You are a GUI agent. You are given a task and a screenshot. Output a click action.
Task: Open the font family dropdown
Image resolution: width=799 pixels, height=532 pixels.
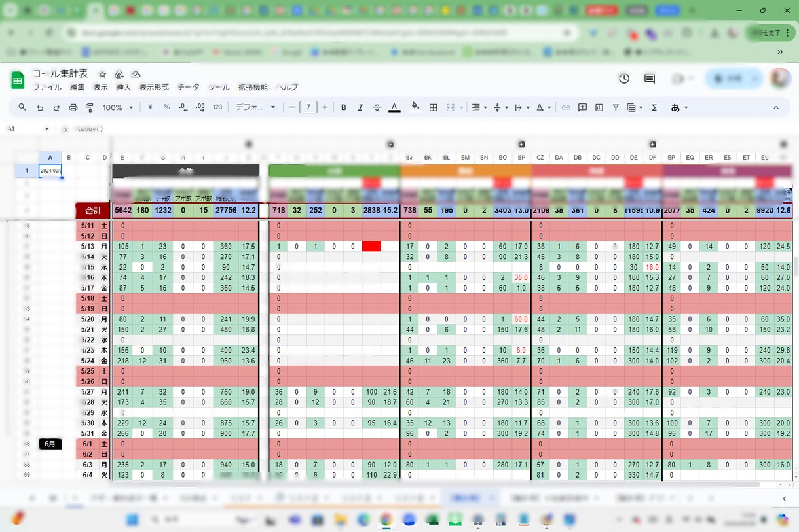[256, 107]
